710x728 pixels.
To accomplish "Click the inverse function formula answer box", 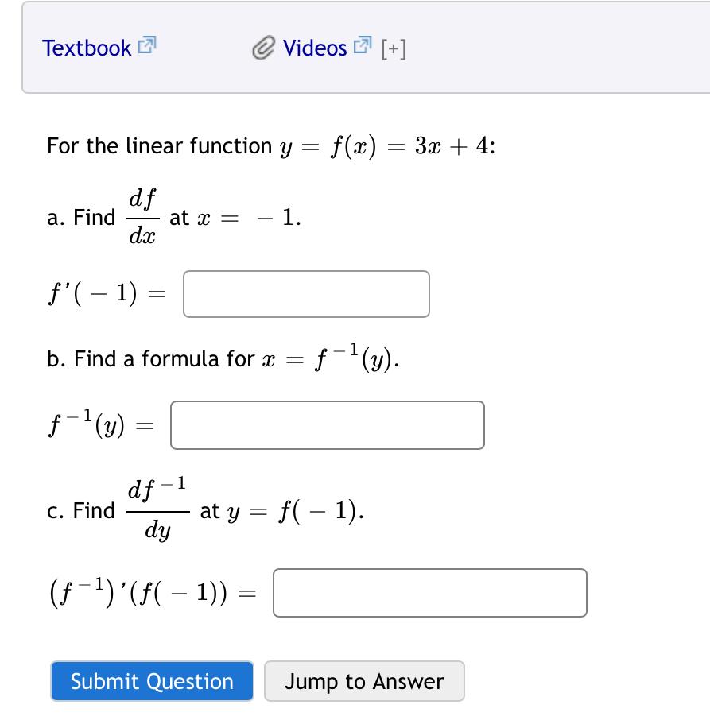I will 327,425.
